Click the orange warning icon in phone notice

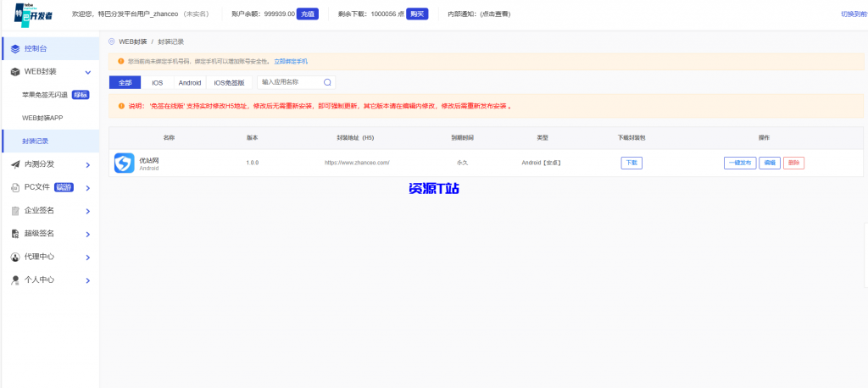coord(120,62)
